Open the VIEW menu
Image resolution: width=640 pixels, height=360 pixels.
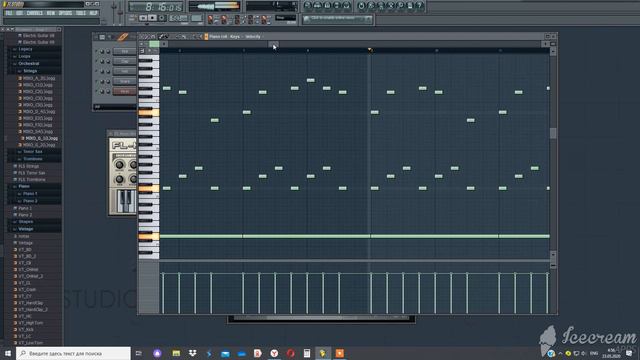[51, 13]
